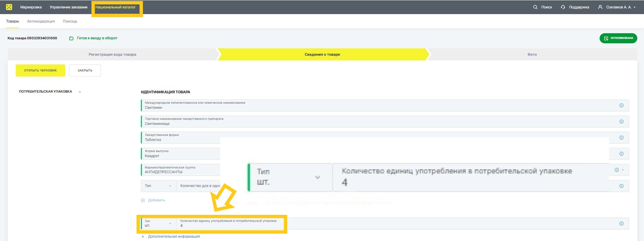
Task: Switch to the Автомодерация tab
Action: [x=41, y=21]
